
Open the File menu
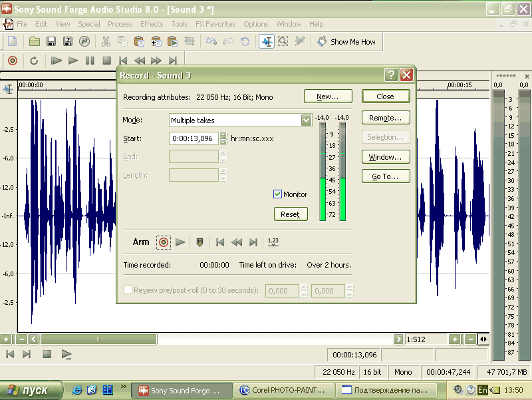pos(22,24)
